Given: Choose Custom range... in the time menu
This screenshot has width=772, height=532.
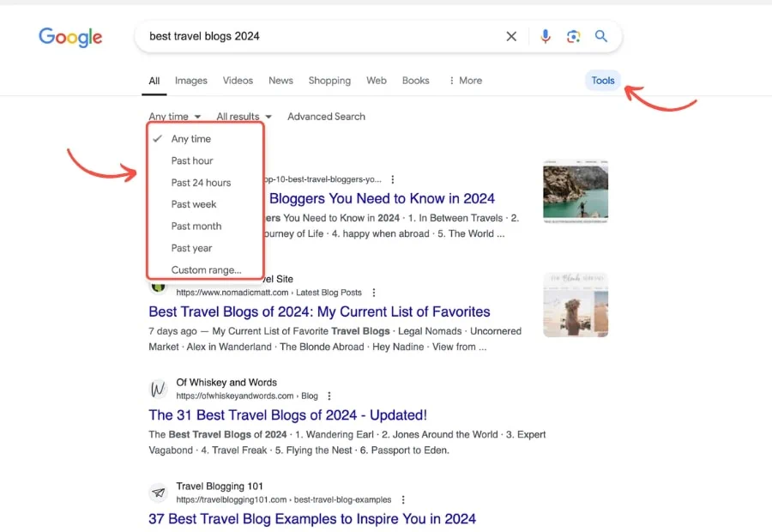Looking at the screenshot, I should coord(206,270).
